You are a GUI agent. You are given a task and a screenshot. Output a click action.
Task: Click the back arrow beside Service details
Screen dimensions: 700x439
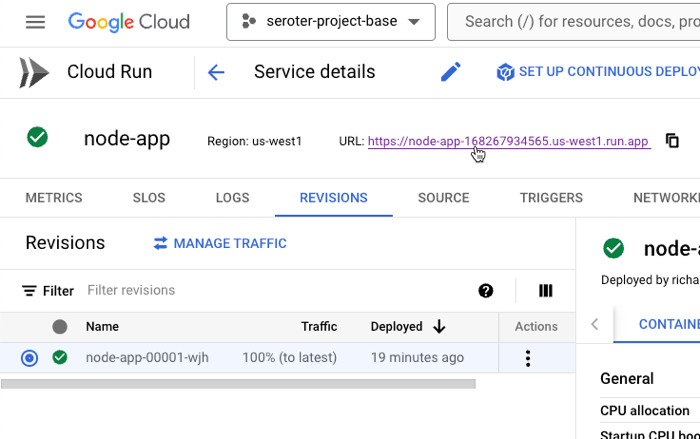(216, 72)
